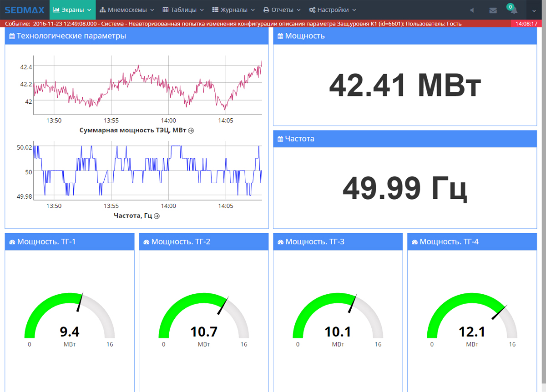The width and height of the screenshot is (546, 392).
Task: Expand the Мнемосхемы dropdown menu
Action: click(126, 10)
